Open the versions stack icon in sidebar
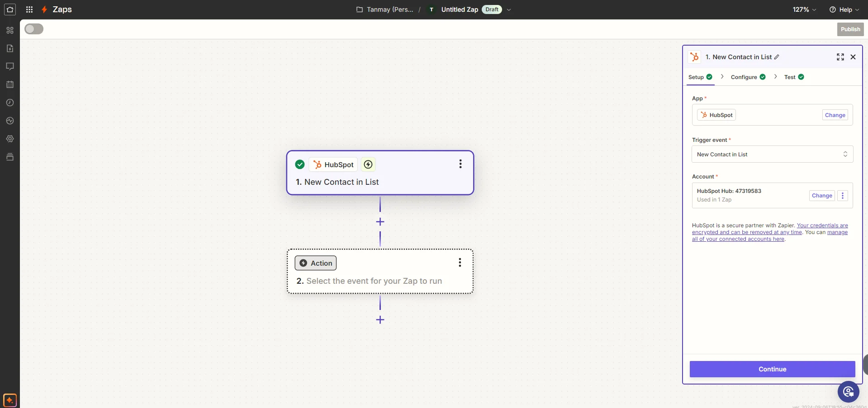This screenshot has width=868, height=408. pos(10,157)
